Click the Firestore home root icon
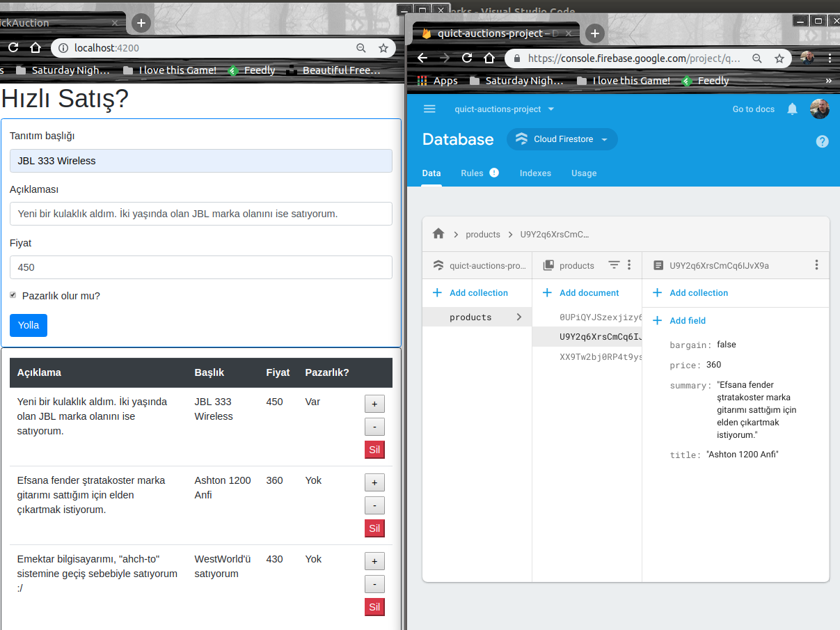 [x=438, y=234]
